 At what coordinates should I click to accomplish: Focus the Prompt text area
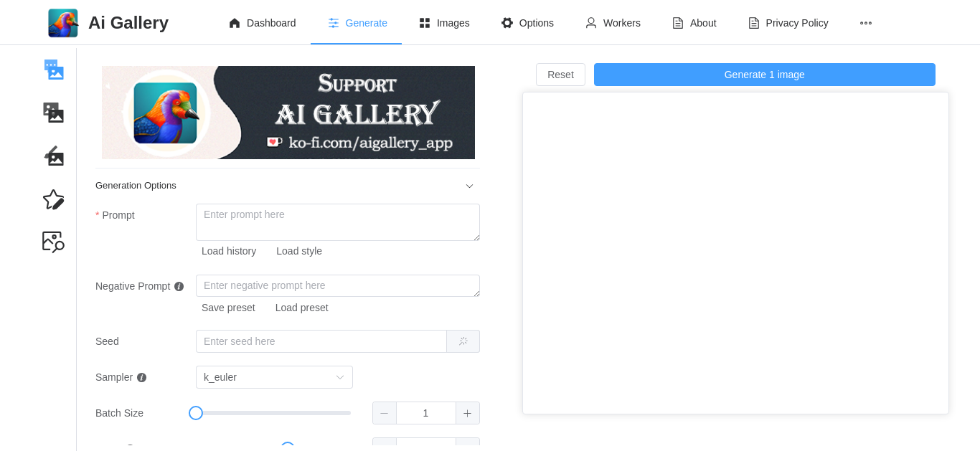pos(338,222)
